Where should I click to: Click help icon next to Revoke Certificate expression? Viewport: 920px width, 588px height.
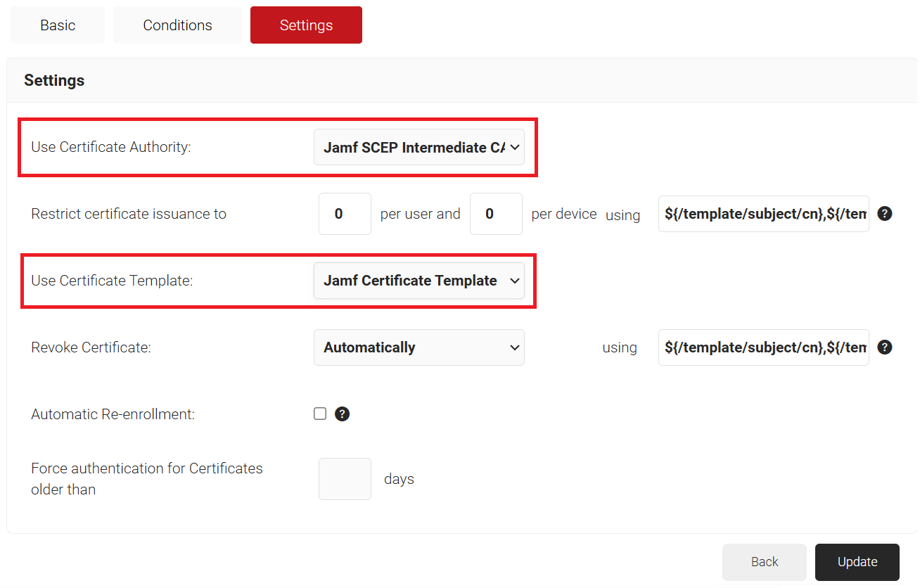(885, 347)
